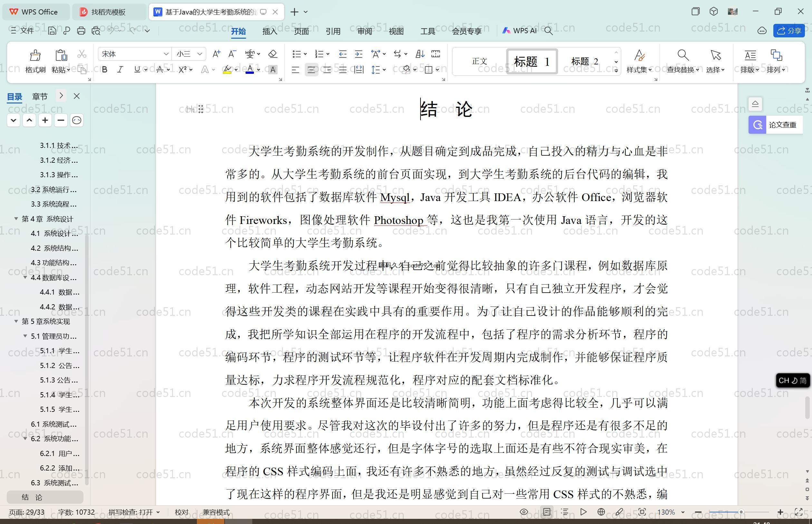
Task: Click the font color A button
Action: pos(250,70)
